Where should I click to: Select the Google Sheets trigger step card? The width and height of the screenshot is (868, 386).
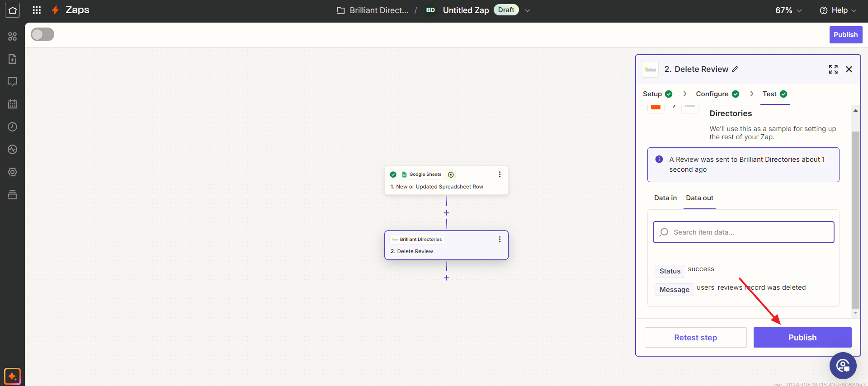click(446, 180)
